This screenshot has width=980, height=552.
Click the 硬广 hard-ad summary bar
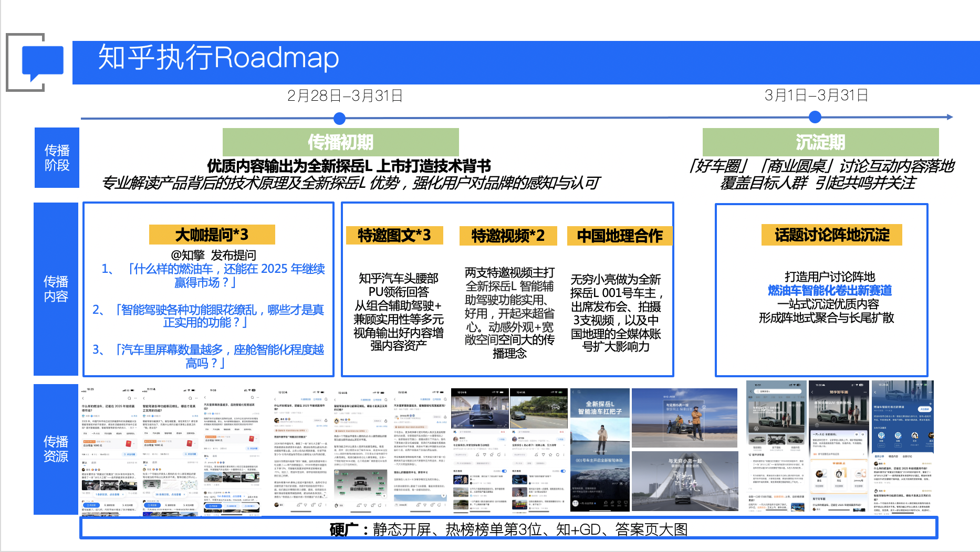[508, 529]
